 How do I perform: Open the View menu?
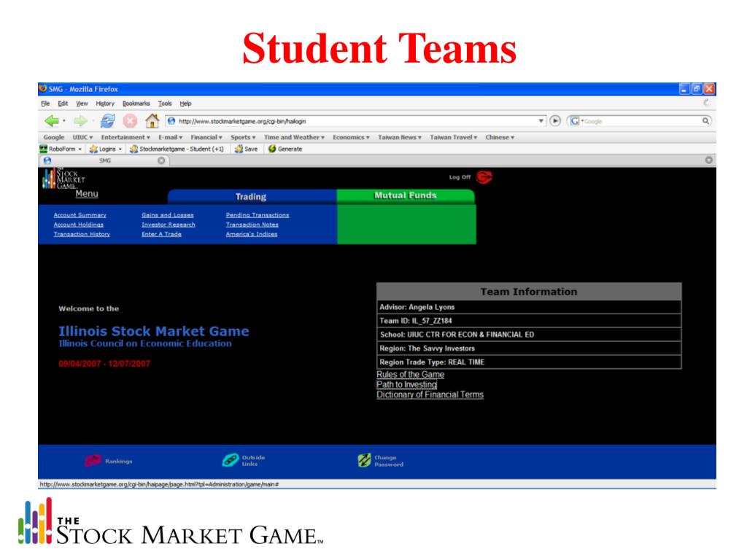click(82, 104)
